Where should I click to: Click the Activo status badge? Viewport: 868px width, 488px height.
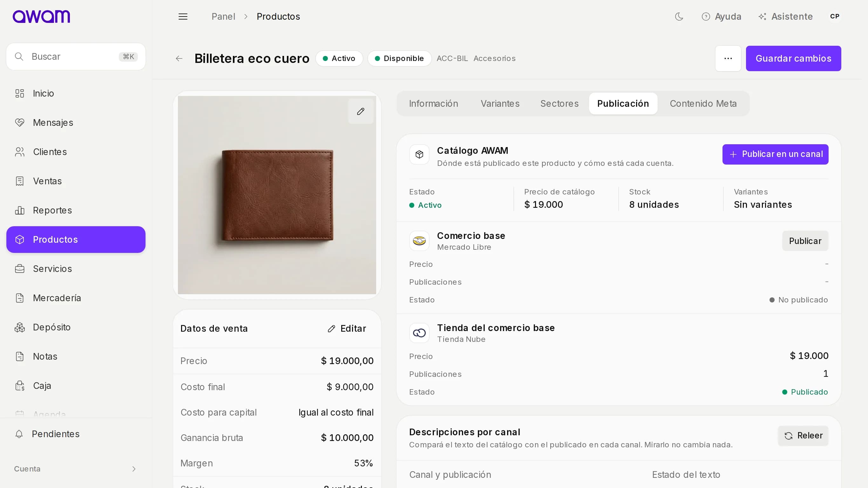tap(339, 59)
